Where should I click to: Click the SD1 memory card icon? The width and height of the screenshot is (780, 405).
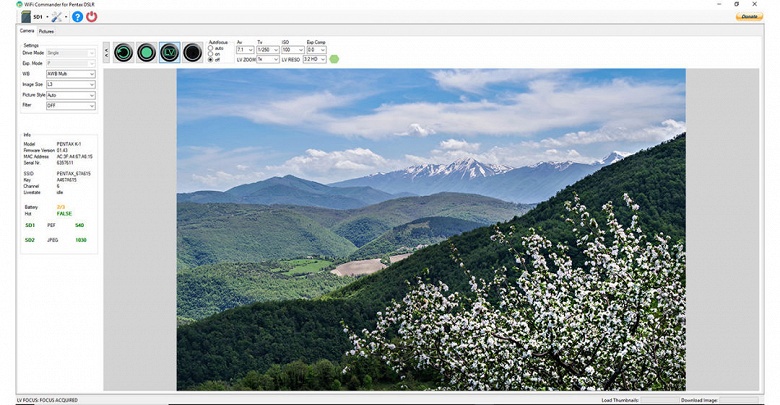[x=26, y=17]
